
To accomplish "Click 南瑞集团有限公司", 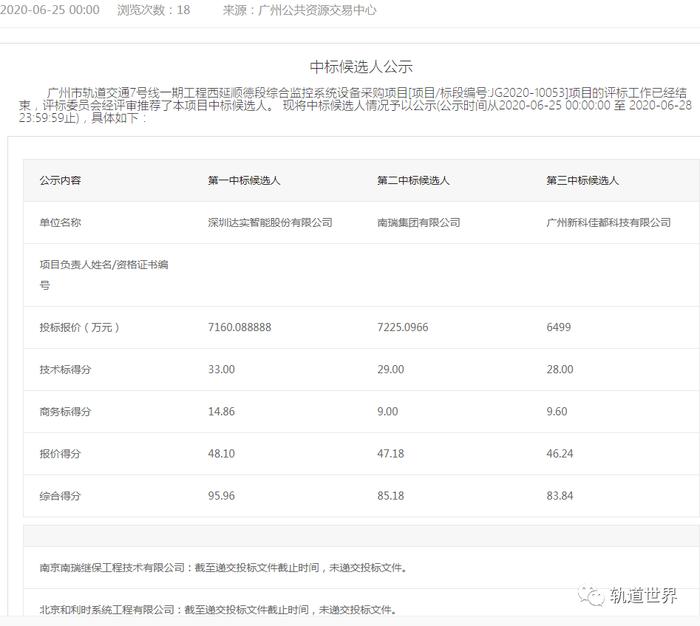I will (419, 222).
